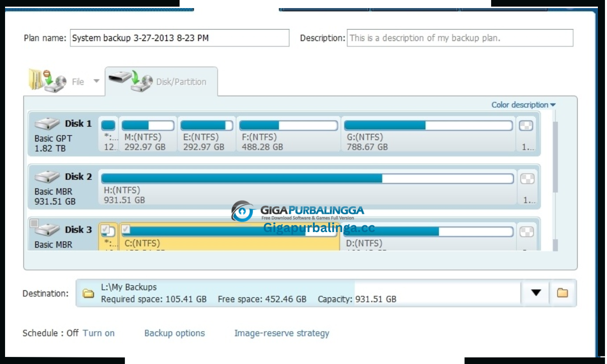Viewport: 607px width, 364px height.
Task: Click the folder icon beside L:\My Backups
Action: tap(89, 293)
